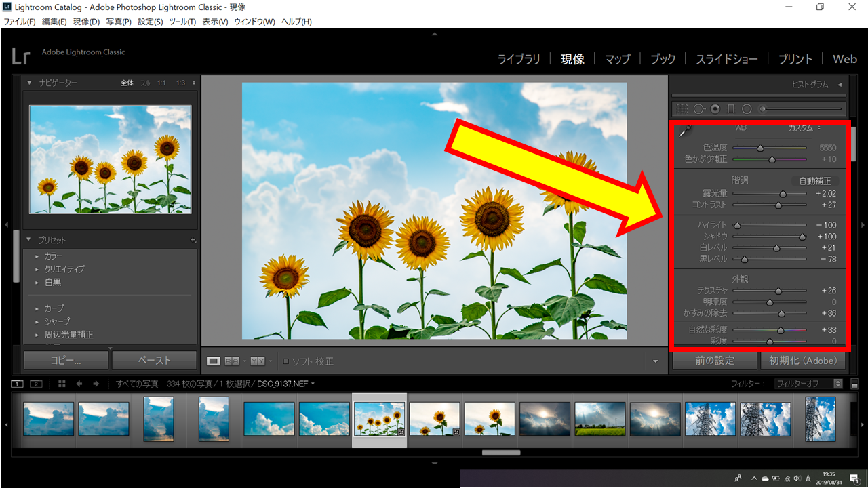Open the フィルターオフ filter dropdown
Screen dimensions: 868x488
pos(808,384)
